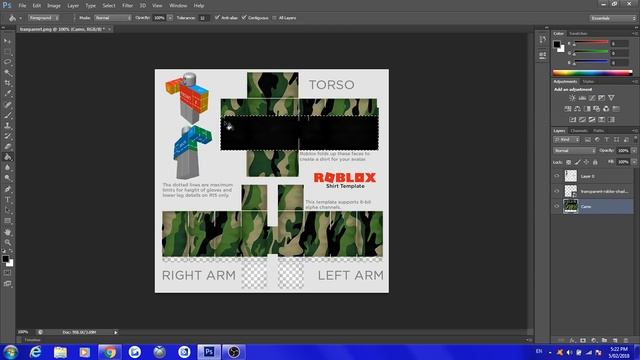
Task: Hide transparent-roblox-shirt layer eye
Action: [x=557, y=191]
